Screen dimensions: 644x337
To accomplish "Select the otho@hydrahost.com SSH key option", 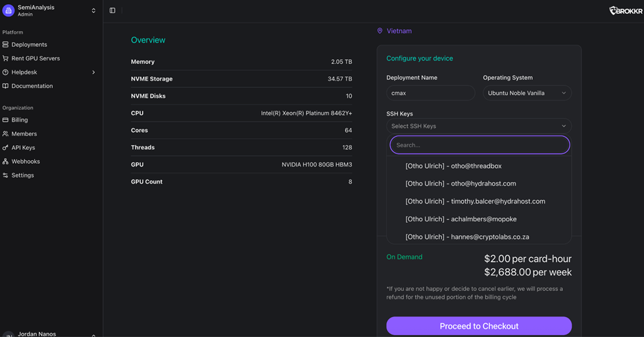I will [460, 184].
